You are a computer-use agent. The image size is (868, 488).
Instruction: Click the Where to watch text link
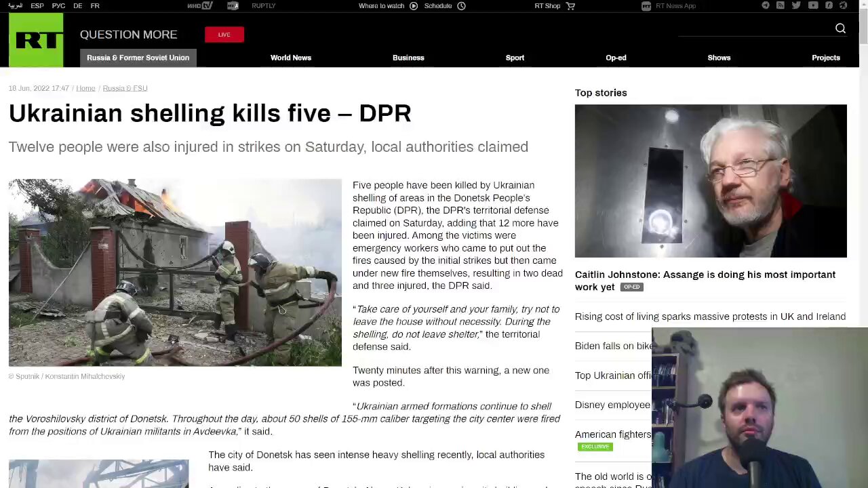pos(381,5)
